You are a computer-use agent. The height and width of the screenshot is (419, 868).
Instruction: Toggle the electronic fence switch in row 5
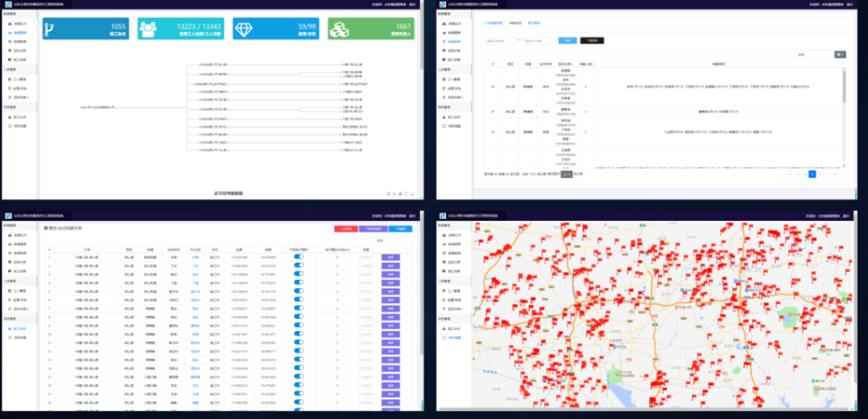pos(299,290)
